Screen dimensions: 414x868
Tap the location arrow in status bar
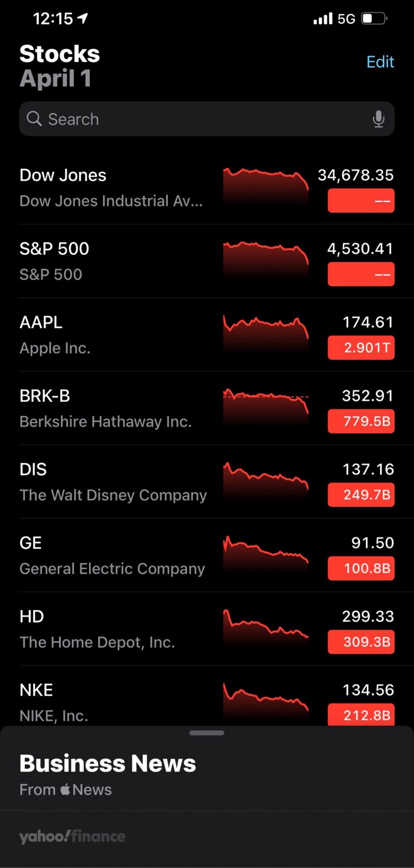(83, 18)
